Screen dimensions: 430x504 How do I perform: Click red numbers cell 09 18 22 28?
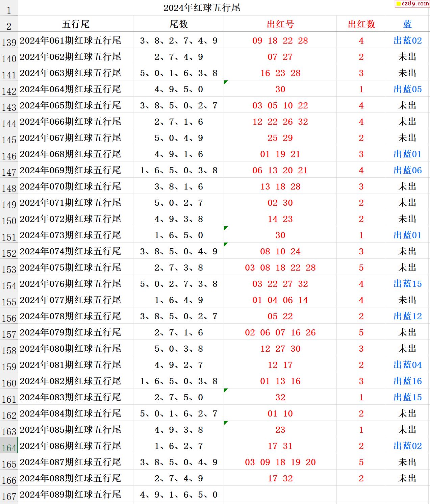coord(280,41)
